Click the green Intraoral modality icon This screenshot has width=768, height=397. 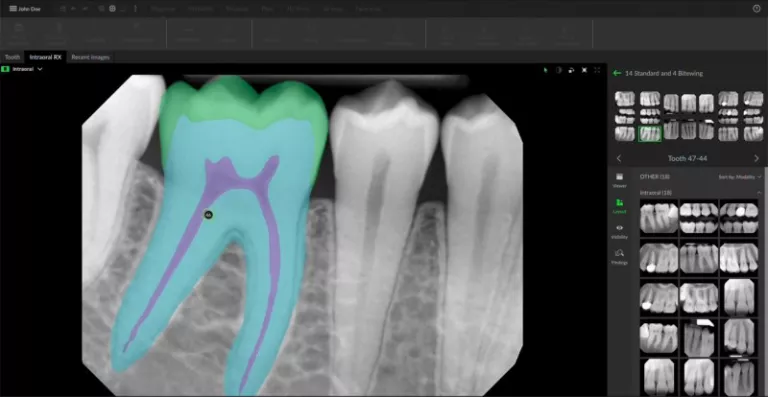[5, 69]
